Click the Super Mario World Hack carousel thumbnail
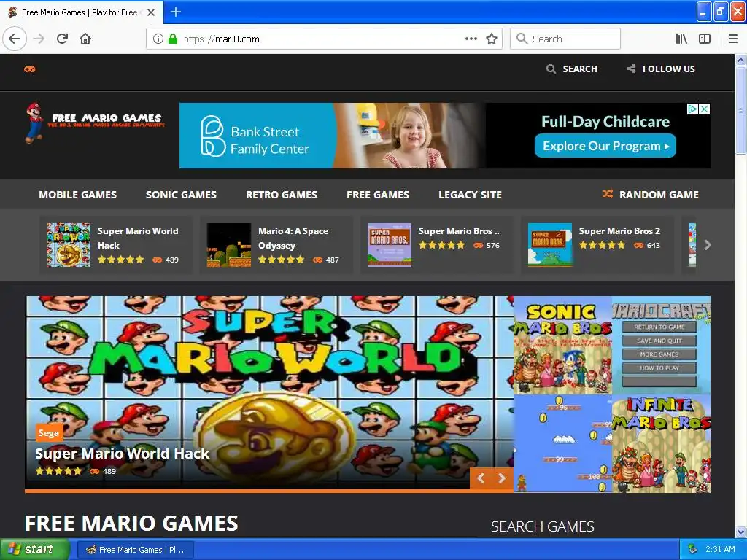 [x=69, y=245]
